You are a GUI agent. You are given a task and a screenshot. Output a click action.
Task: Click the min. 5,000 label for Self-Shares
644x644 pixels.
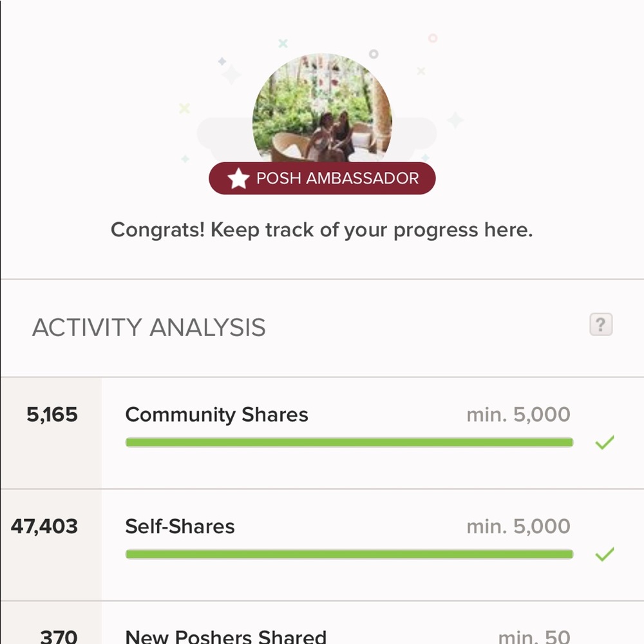(x=518, y=526)
